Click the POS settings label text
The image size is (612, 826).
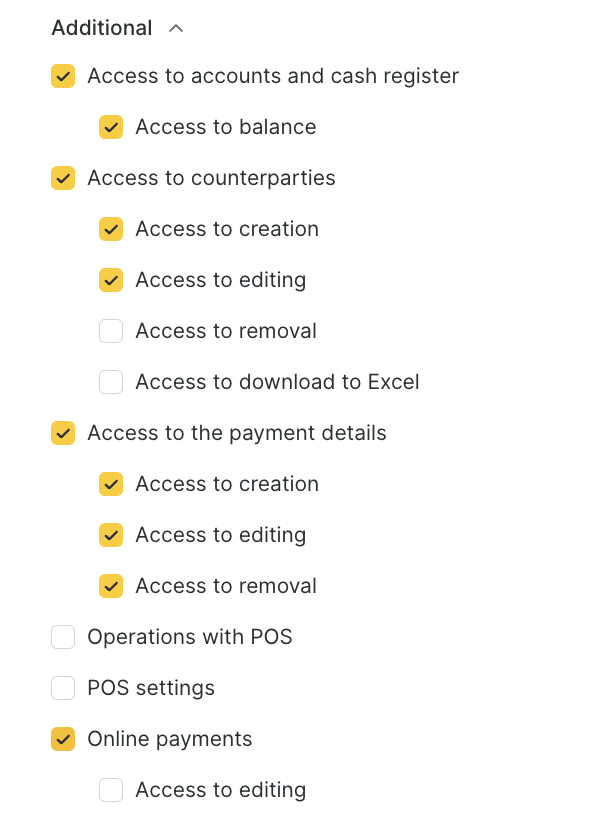[x=151, y=688]
